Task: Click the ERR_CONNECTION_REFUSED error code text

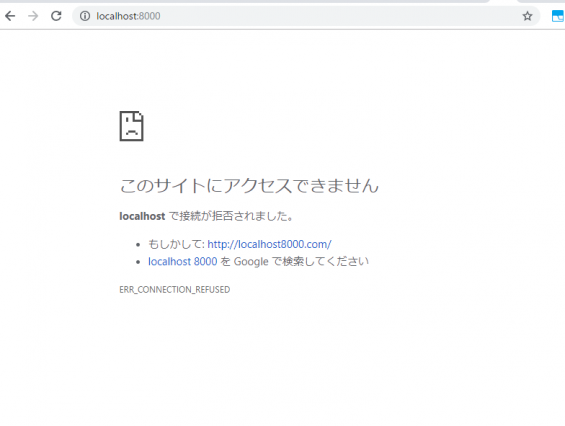Action: tap(175, 289)
